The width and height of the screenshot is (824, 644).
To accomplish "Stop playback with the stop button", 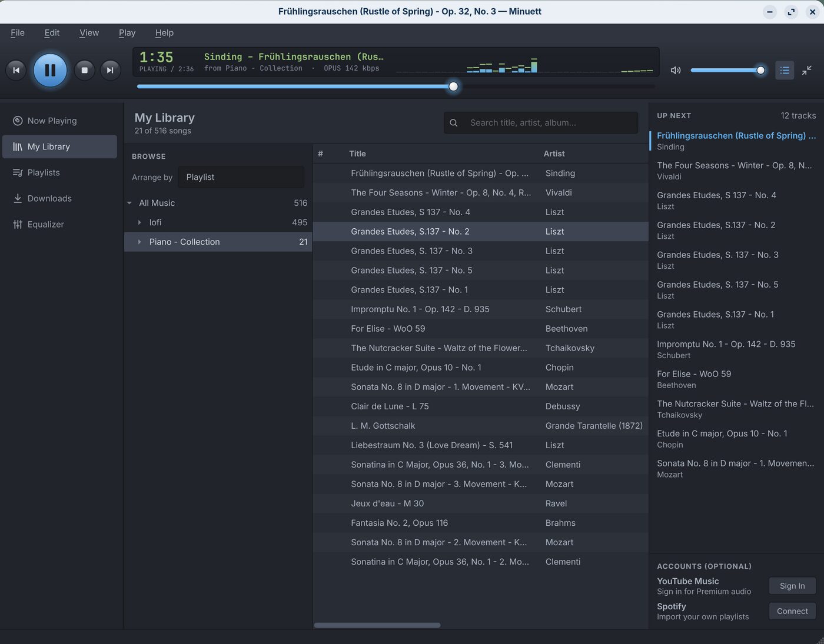I will (84, 70).
